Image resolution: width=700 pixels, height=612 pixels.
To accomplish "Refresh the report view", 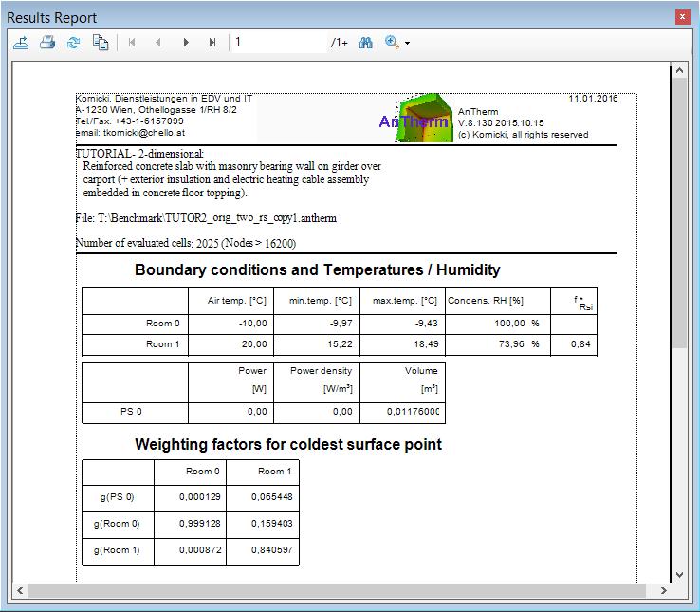I will pos(74,43).
